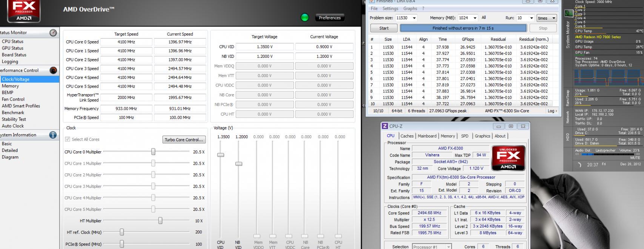Select Board Status in the sidebar

[14, 55]
